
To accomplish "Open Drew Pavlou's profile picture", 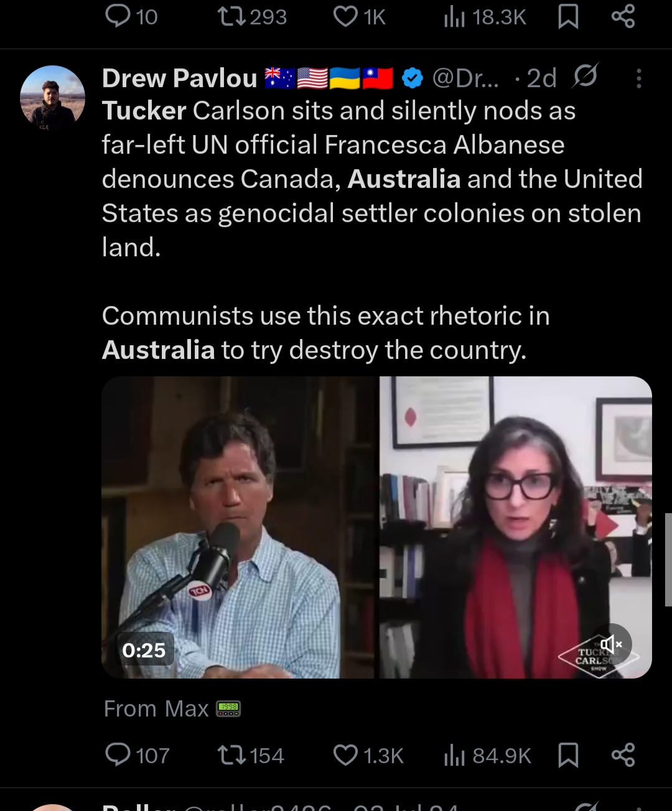I will coord(52,98).
